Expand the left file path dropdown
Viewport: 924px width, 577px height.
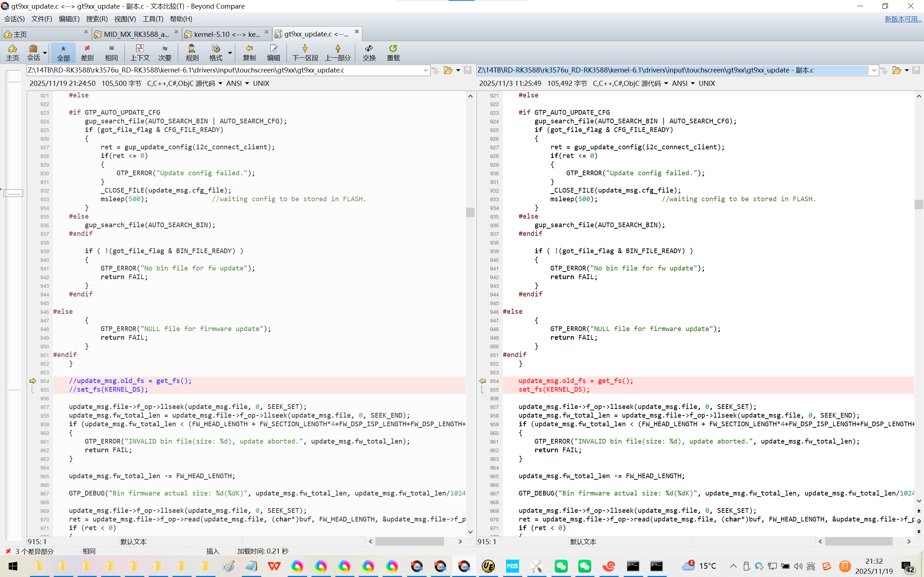tap(425, 70)
